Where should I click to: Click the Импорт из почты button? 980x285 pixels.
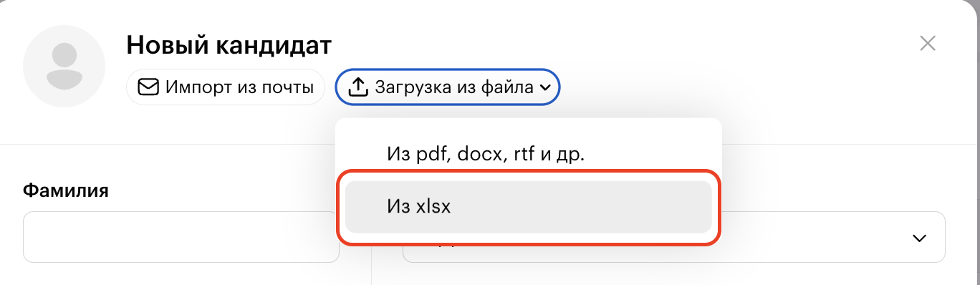click(x=226, y=87)
